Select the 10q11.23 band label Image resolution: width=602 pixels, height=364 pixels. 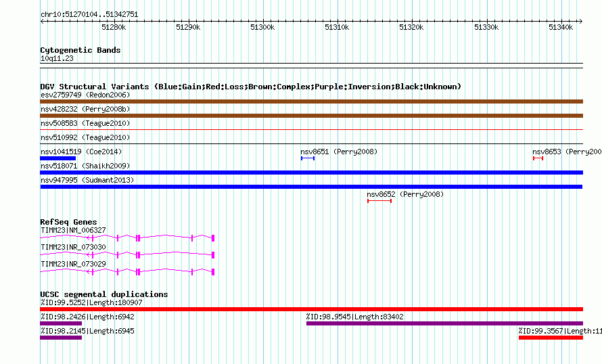pos(57,58)
